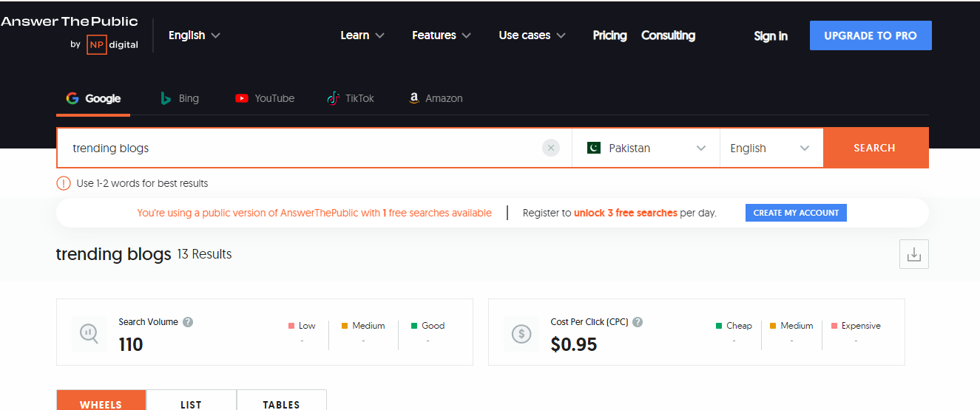Screen dimensions: 980x410
Task: Click the Good search volume swatch
Action: 414,326
